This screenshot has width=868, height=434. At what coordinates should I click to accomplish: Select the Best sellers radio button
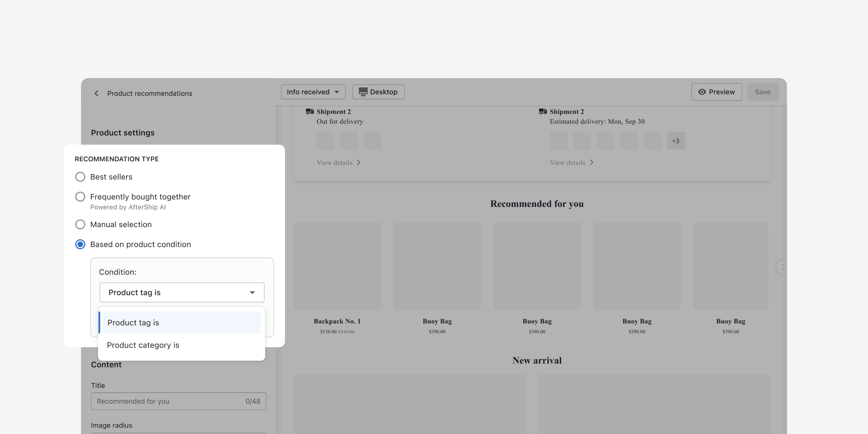tap(80, 177)
